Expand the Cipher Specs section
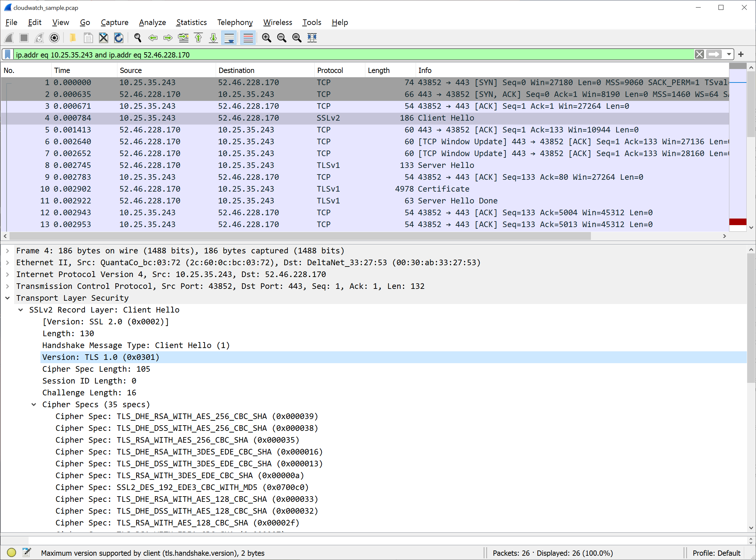The width and height of the screenshot is (756, 560). tap(34, 404)
